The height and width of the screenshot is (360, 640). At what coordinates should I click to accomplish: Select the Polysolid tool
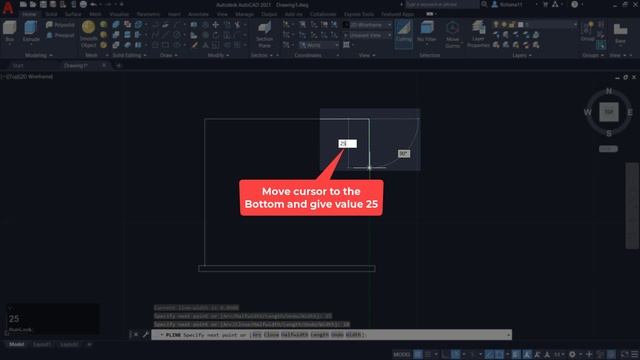click(x=60, y=25)
